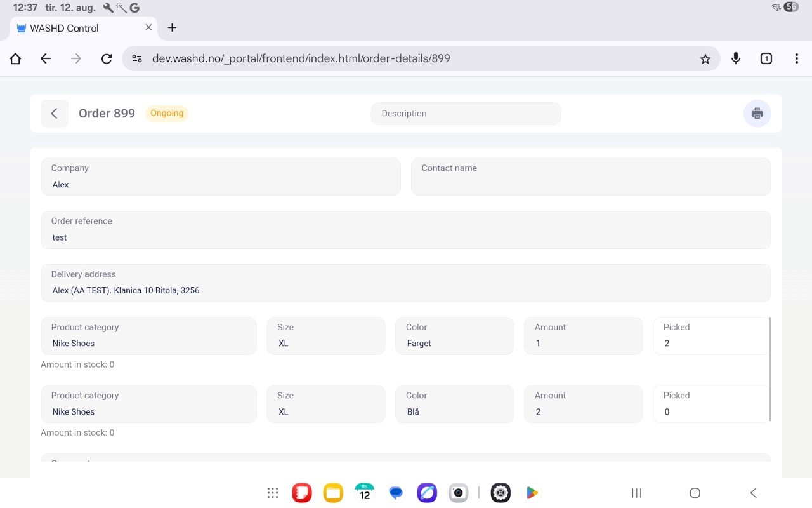Open the Play Store from taskbar
This screenshot has width=812, height=508.
[532, 493]
